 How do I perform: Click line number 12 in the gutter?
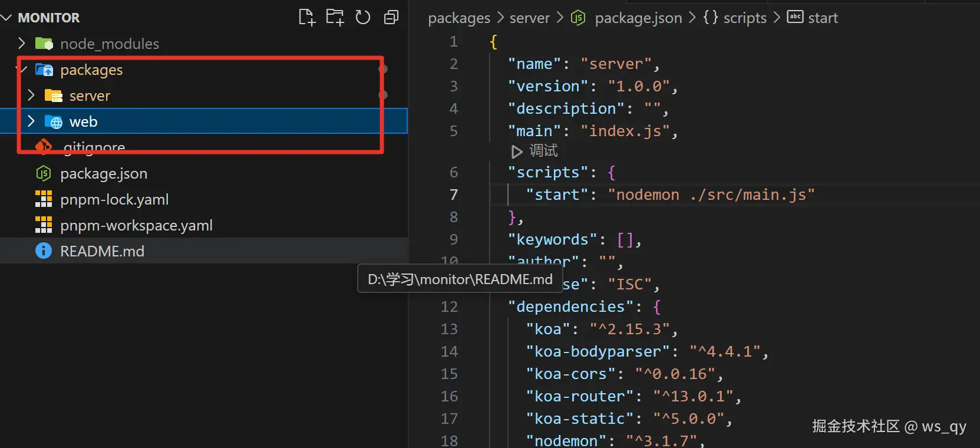tap(449, 307)
